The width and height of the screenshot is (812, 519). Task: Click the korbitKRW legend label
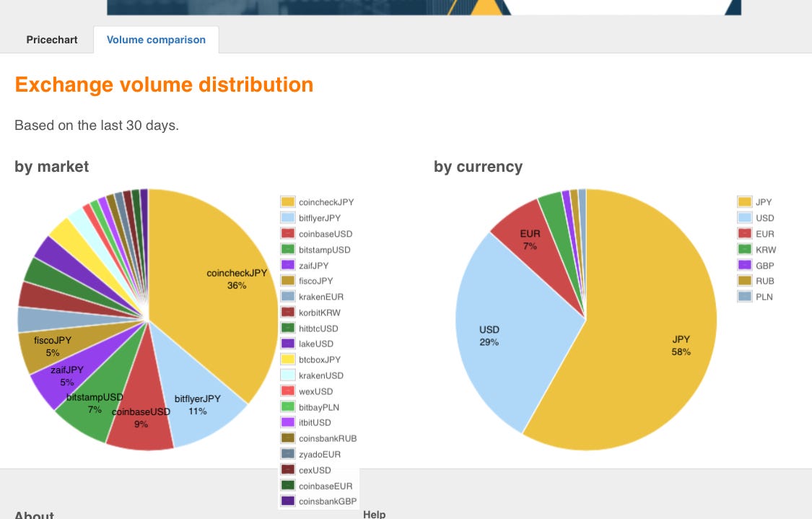(320, 313)
